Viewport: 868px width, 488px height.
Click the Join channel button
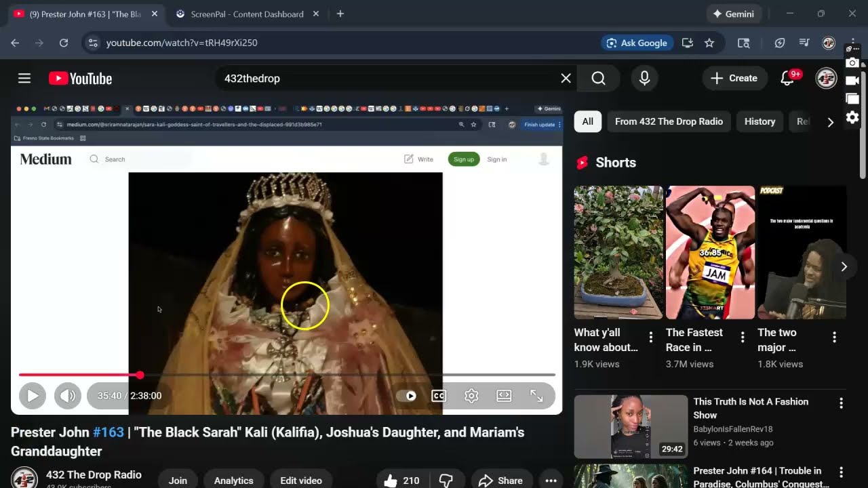pos(178,481)
